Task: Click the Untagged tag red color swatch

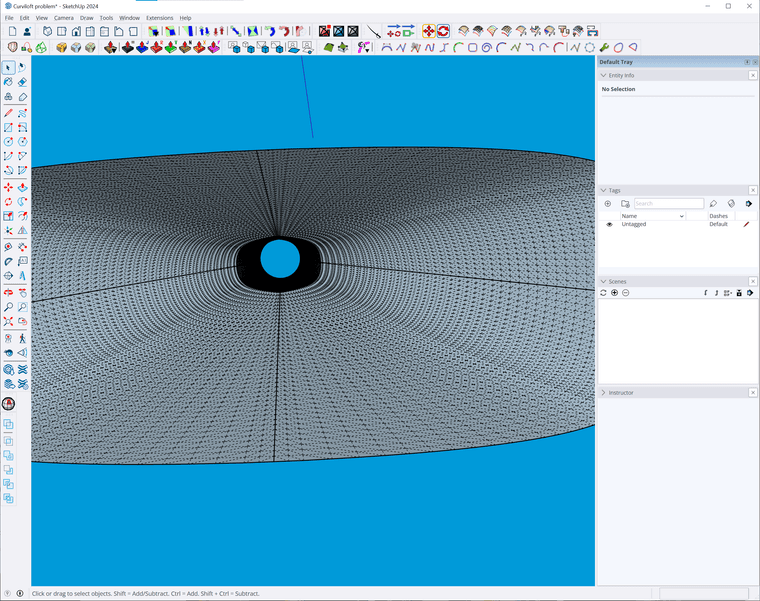Action: coord(746,224)
